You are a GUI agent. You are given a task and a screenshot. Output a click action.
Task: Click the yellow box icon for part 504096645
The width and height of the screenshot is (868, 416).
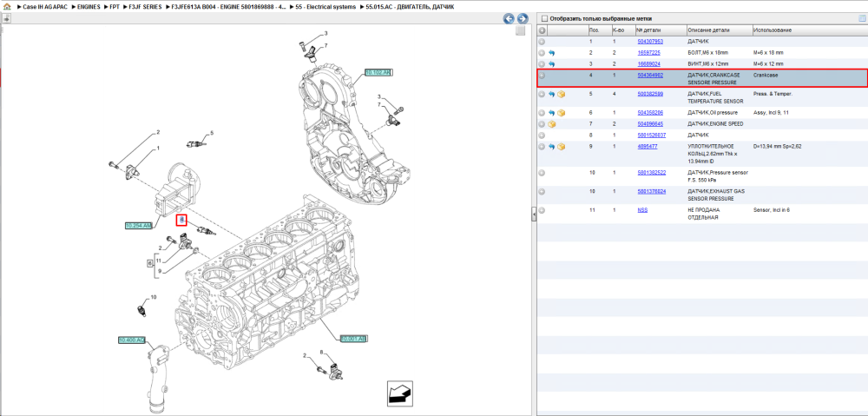tap(552, 124)
